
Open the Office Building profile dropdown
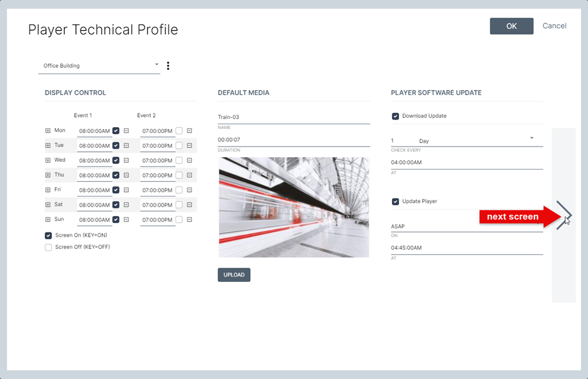pos(99,66)
